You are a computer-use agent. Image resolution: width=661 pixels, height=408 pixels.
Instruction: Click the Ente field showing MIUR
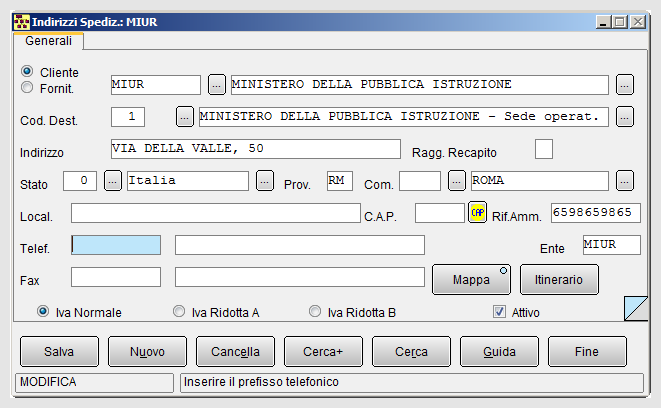point(612,245)
